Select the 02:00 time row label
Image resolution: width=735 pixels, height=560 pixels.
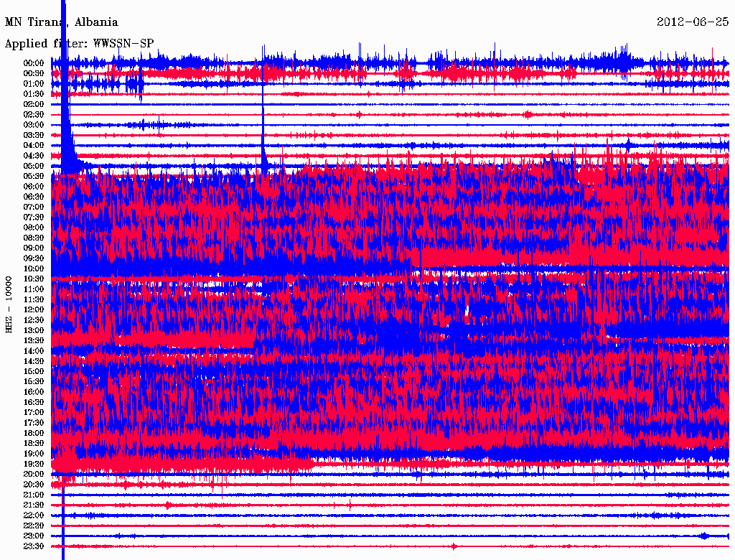pos(34,104)
